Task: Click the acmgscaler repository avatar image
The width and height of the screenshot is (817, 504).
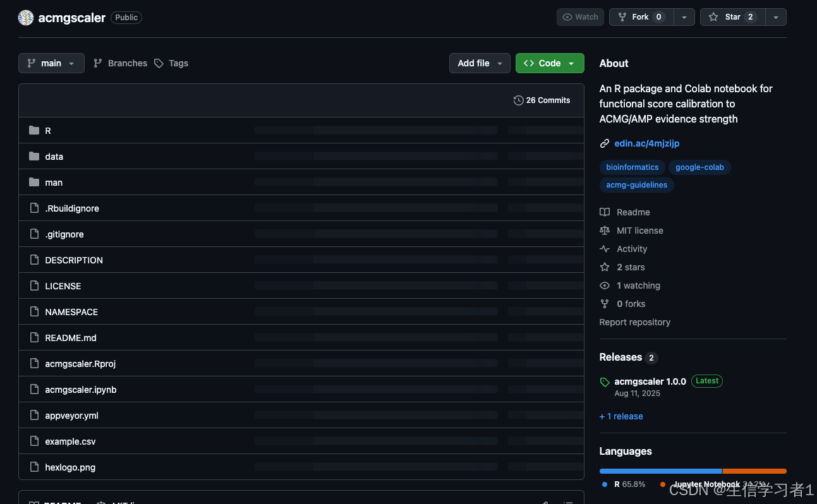Action: pyautogui.click(x=25, y=18)
